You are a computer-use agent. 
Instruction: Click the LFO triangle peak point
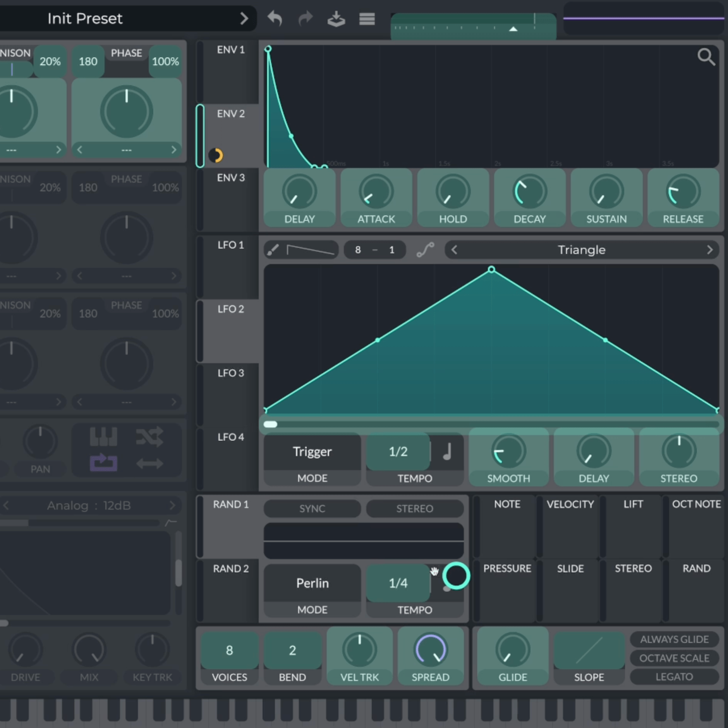[x=491, y=269]
